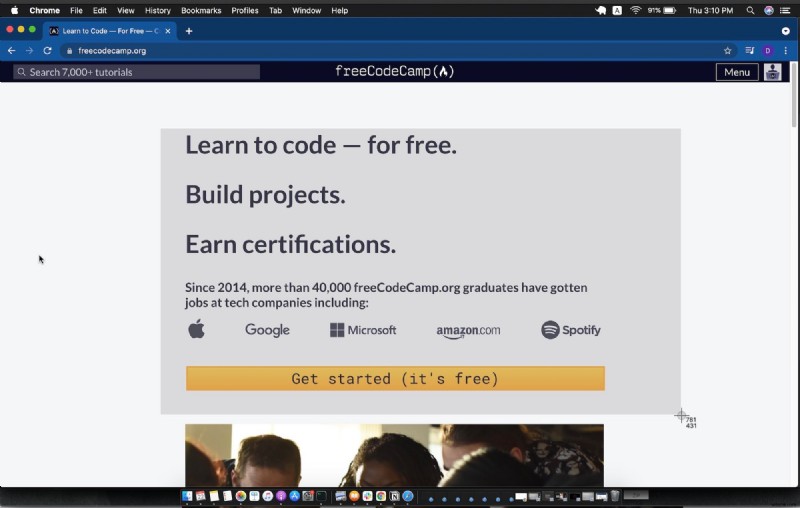The width and height of the screenshot is (800, 508).
Task: Open the View menu
Action: coord(126,10)
